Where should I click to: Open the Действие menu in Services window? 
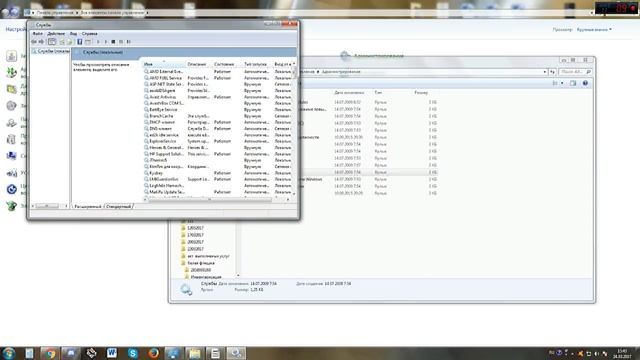[56, 33]
